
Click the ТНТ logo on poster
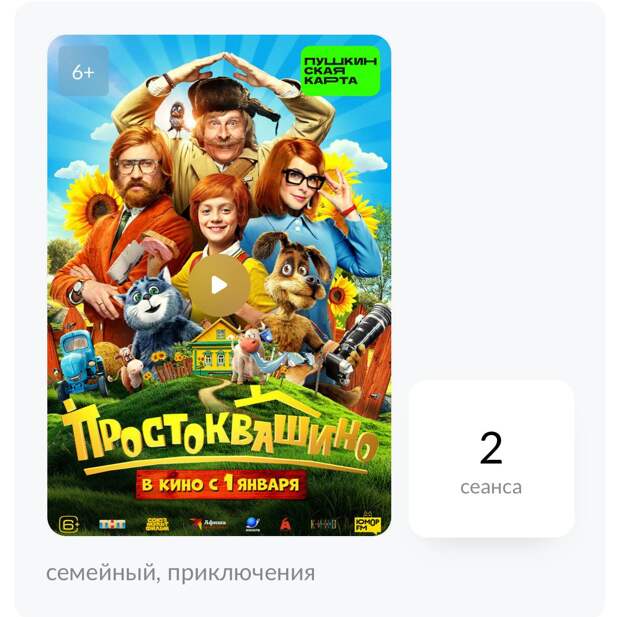pyautogui.click(x=112, y=524)
